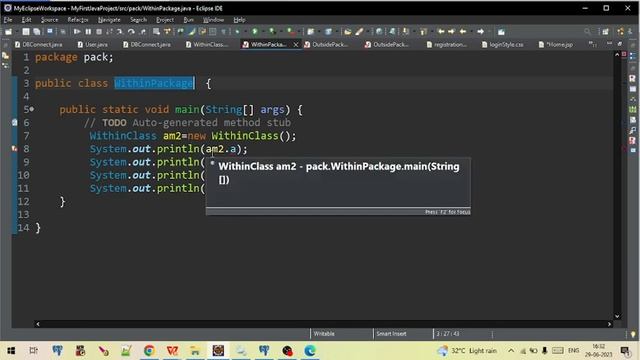Viewport: 640px width, 360px height.
Task: Open the Source menu
Action: (x=49, y=20)
